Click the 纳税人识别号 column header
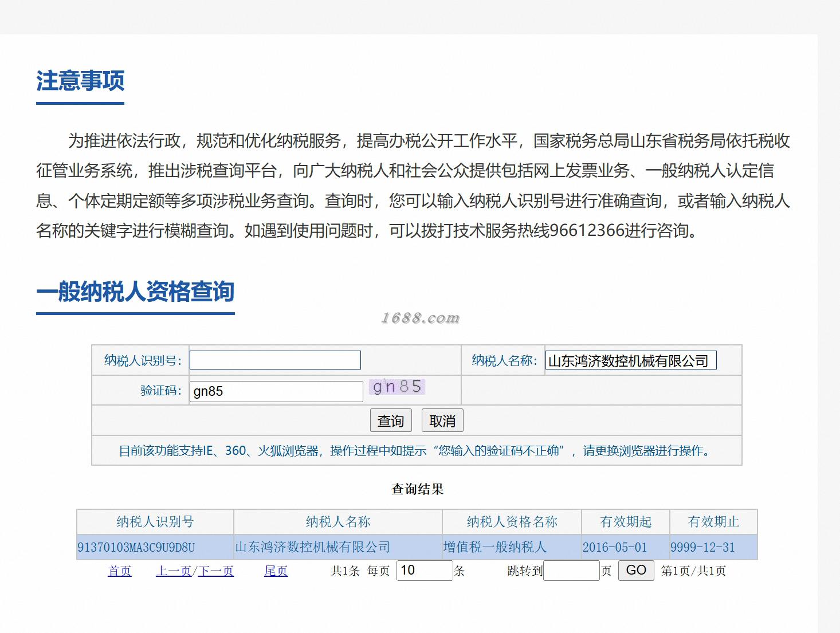 (x=155, y=522)
